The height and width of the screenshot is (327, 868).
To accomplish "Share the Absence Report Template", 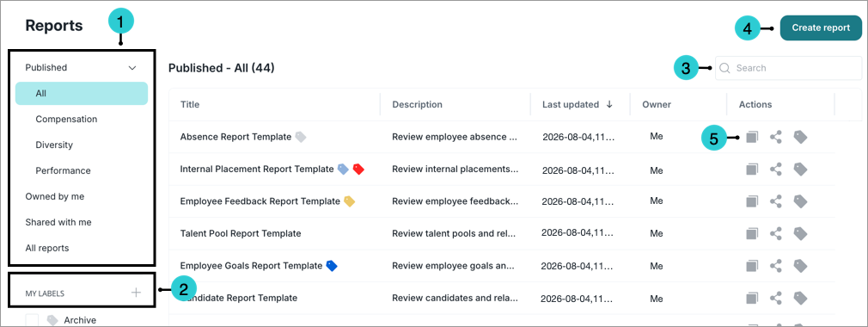I will coord(776,137).
